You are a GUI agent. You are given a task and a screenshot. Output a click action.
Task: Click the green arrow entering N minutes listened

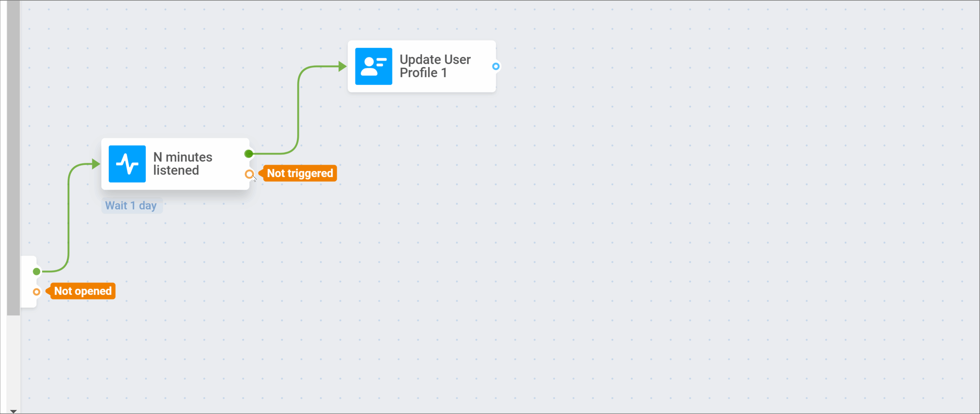(x=96, y=164)
